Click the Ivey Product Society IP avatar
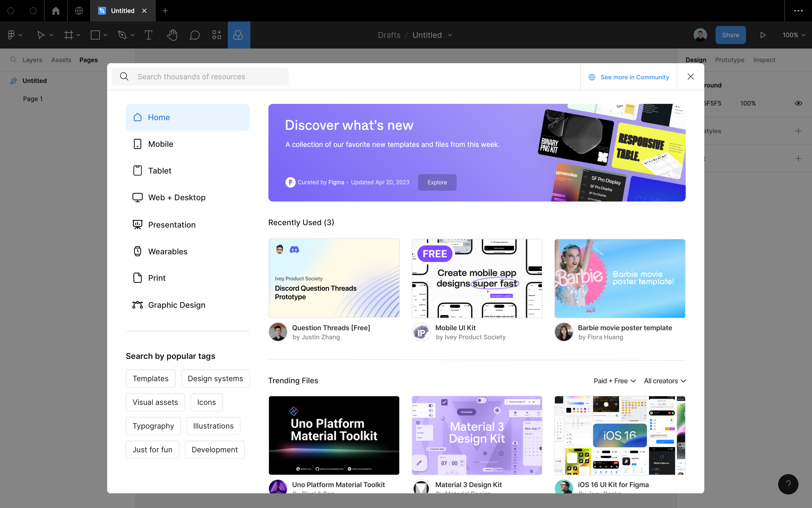The image size is (812, 508). (421, 332)
